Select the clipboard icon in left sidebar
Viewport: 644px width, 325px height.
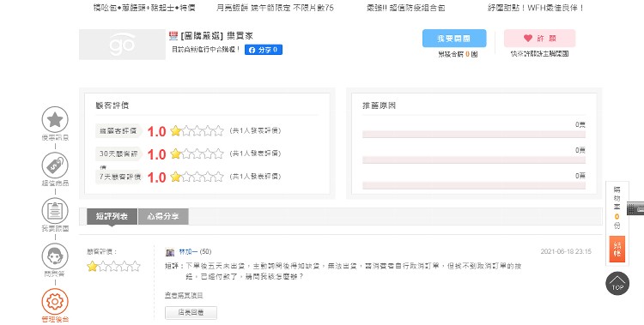[x=55, y=211]
